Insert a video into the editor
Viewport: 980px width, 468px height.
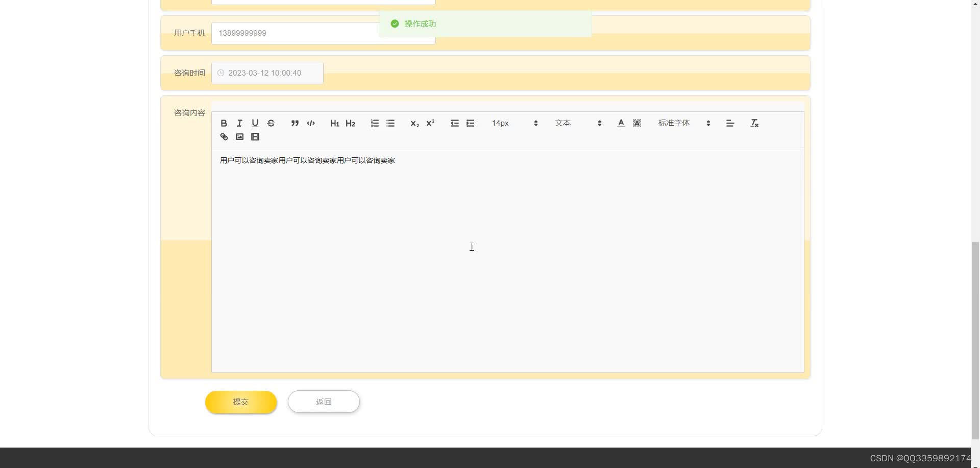[x=255, y=136]
